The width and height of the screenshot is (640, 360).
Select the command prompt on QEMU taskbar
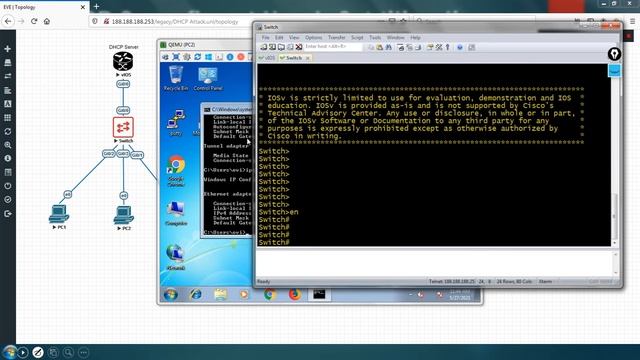(319, 294)
